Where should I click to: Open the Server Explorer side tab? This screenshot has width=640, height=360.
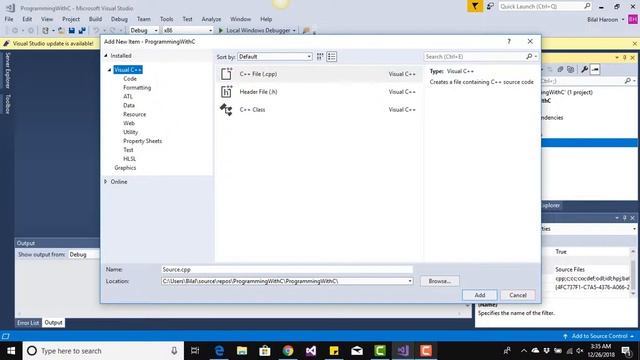click(7, 70)
